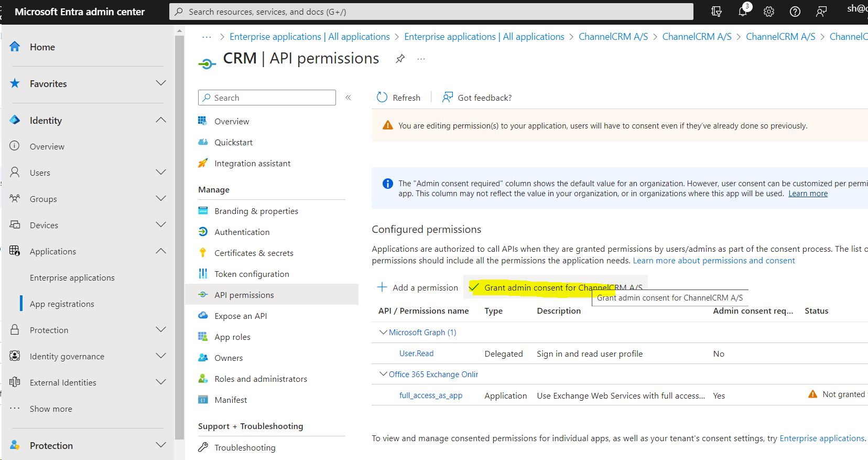This screenshot has height=460, width=868.
Task: Expand Protection with the lock icon
Action: 161,330
